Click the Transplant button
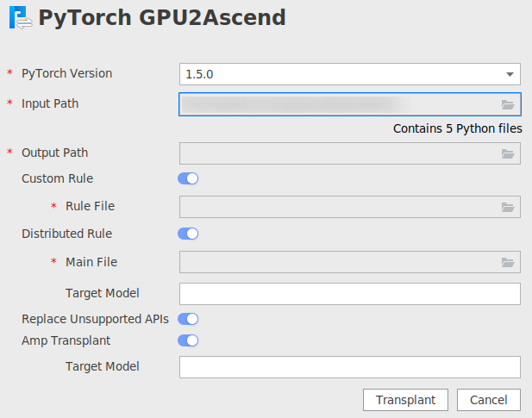Screen dimensions: 532x418 [x=405, y=400]
